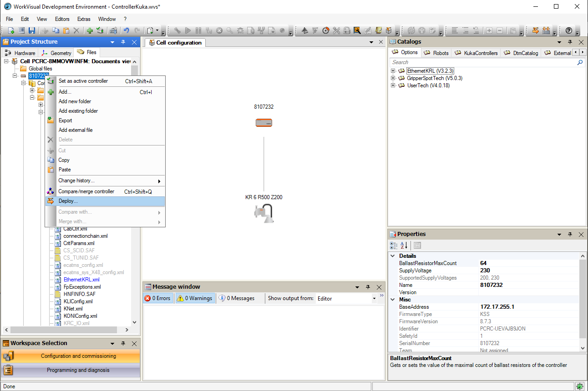Open the Show output from dropdown
588x391 pixels.
pyautogui.click(x=374, y=299)
